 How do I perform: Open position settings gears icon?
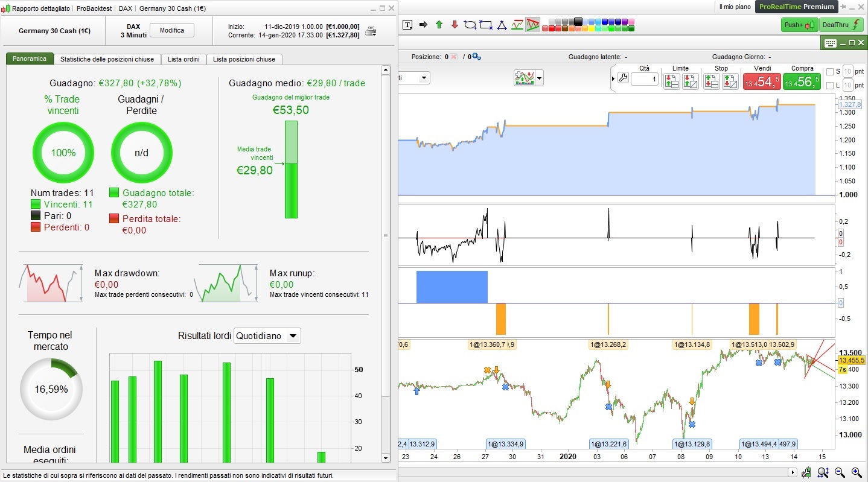pos(476,57)
